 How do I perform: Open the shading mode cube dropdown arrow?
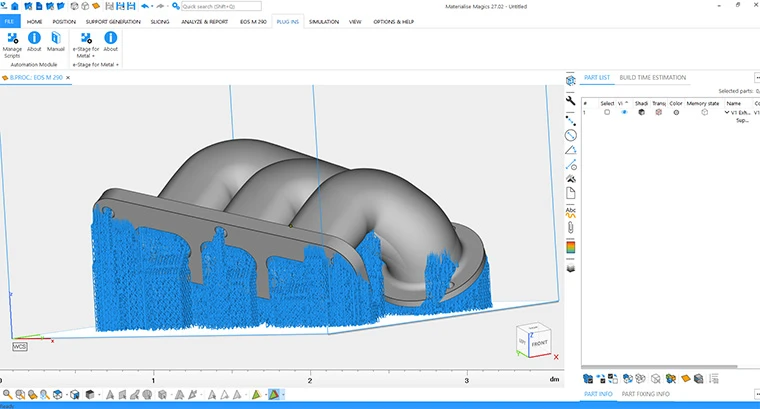(99, 395)
